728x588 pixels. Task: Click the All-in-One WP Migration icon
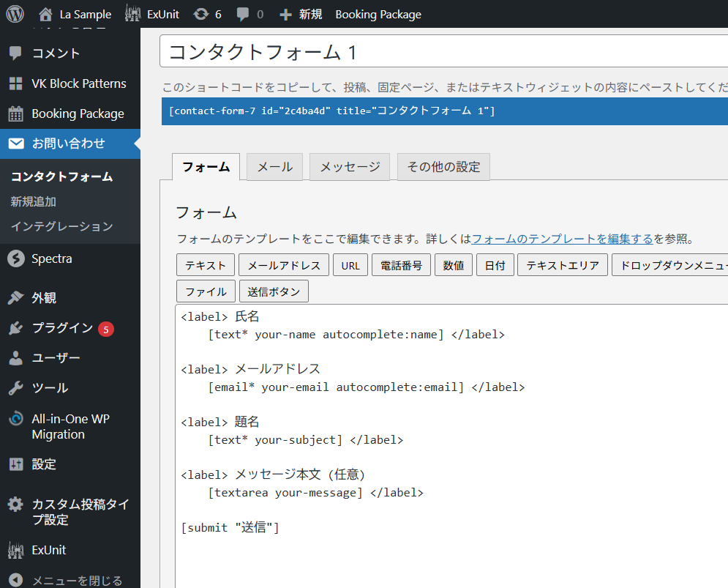click(x=16, y=419)
